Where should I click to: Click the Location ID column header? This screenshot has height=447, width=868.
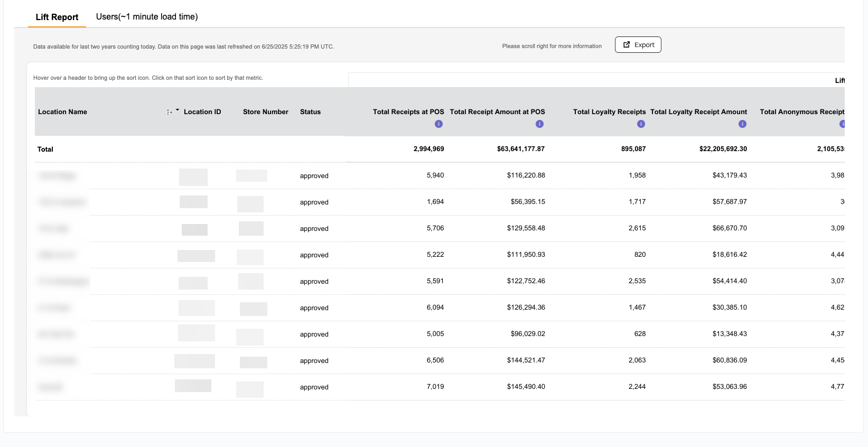click(202, 112)
